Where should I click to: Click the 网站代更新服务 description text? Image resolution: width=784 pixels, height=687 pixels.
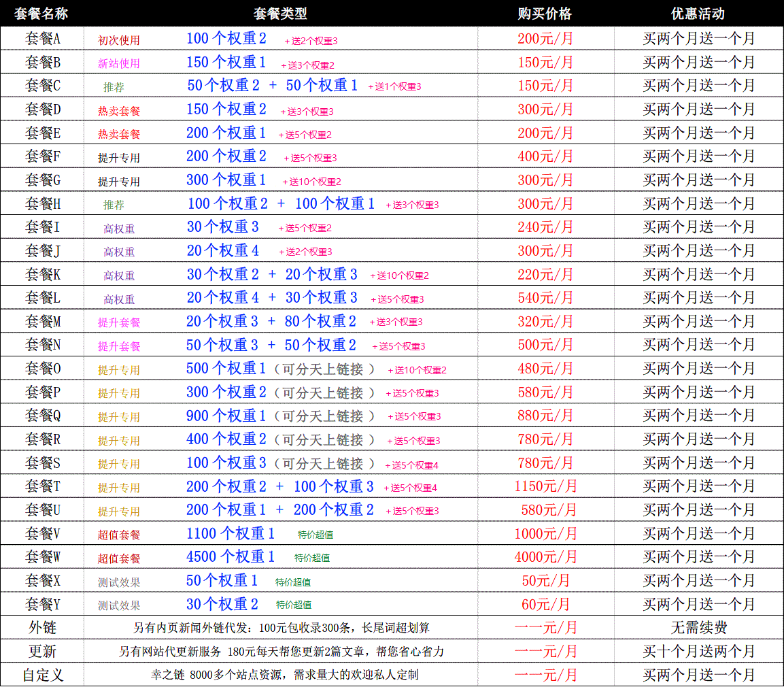pyautogui.click(x=282, y=652)
